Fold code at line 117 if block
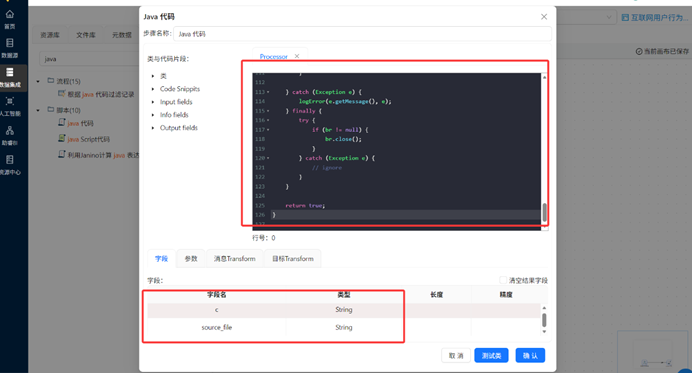Image resolution: width=692 pixels, height=373 pixels. click(268, 130)
